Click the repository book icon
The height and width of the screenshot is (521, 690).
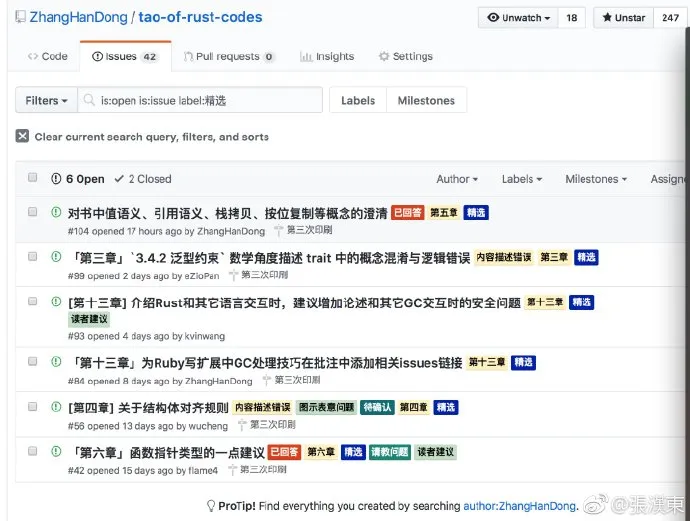[20, 17]
